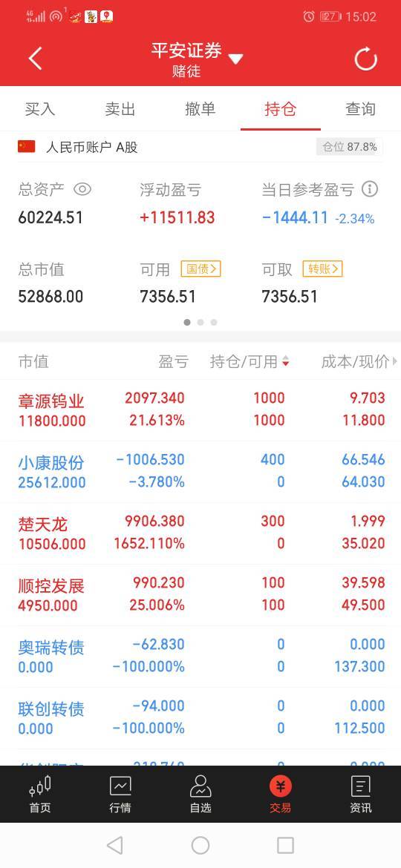The height and width of the screenshot is (868, 401).
Task: Go back with the top-left arrow
Action: 35,59
